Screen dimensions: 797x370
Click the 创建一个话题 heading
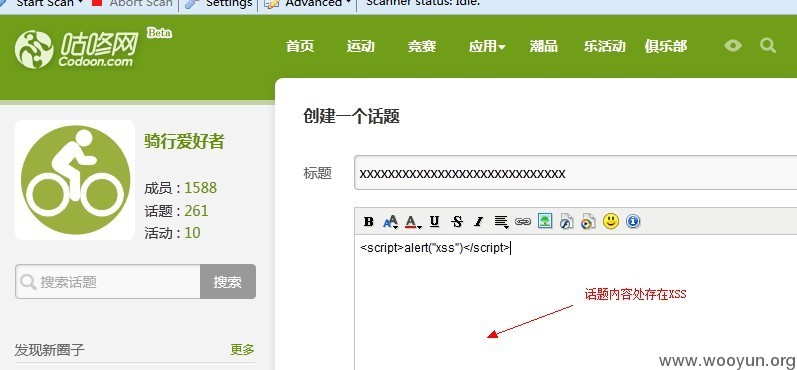point(351,116)
